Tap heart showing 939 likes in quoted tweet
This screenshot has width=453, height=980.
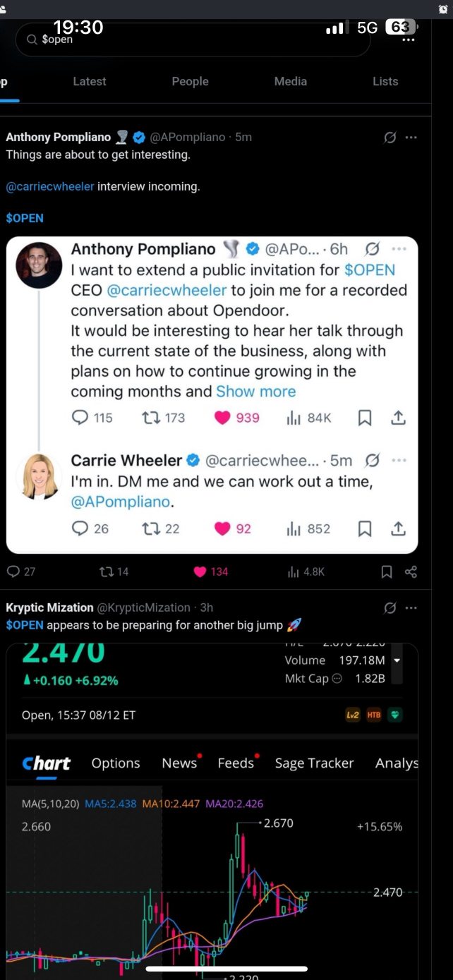(223, 418)
